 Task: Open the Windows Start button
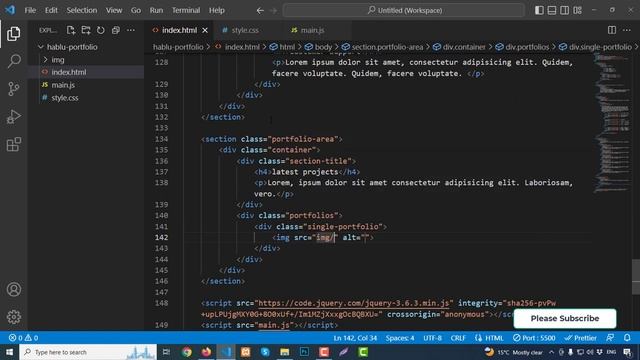pos(9,352)
